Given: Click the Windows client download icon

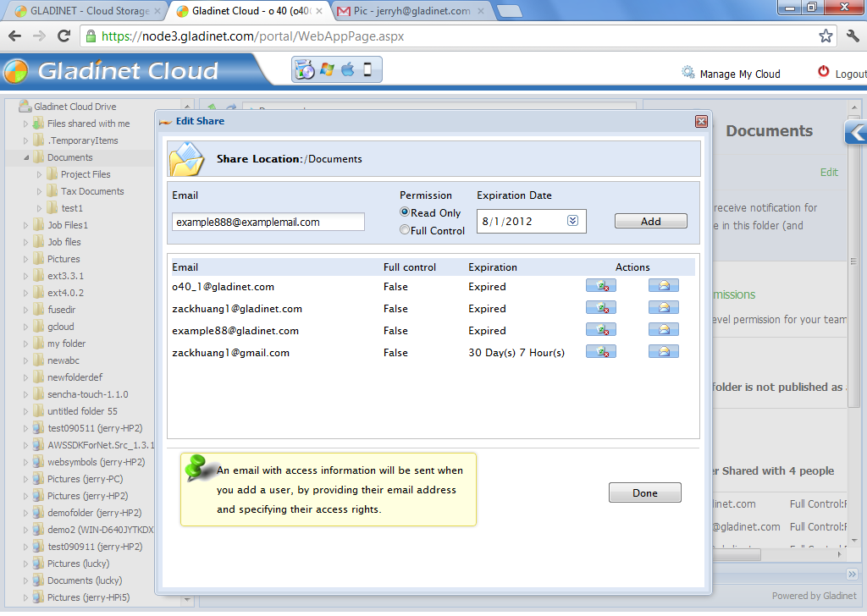Looking at the screenshot, I should tap(328, 69).
